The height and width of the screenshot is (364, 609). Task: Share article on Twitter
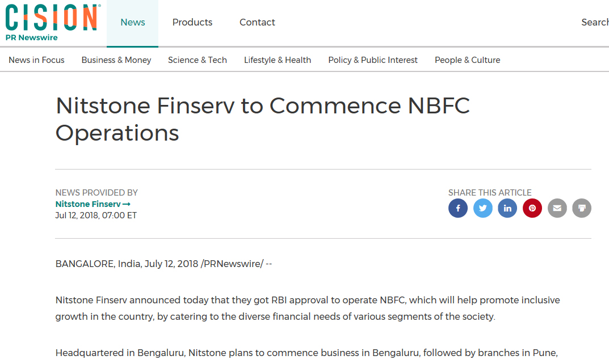click(483, 208)
